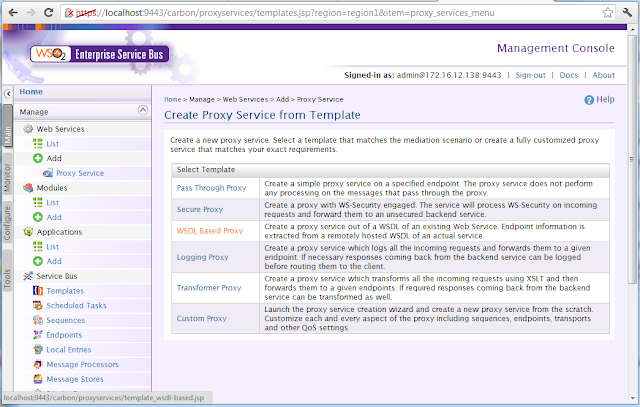
Task: Switch to the Configure side tab
Action: 7,222
